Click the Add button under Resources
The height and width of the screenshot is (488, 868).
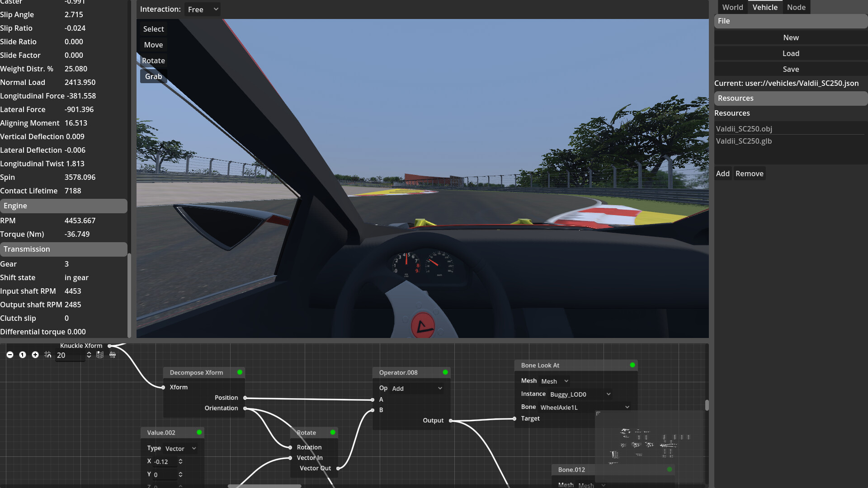tap(723, 173)
